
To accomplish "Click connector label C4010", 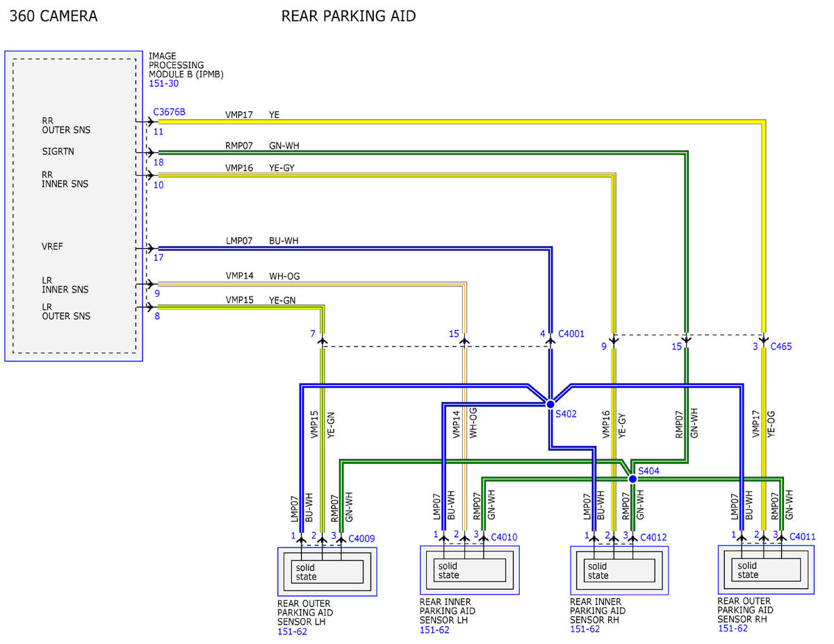I will pos(504,537).
